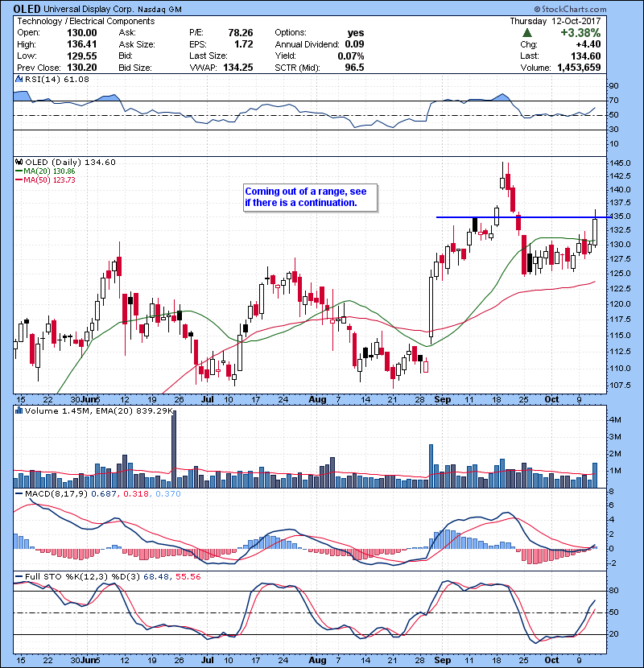Click the RSI 70 overbought axis label
This screenshot has height=668, width=644.
[x=613, y=101]
